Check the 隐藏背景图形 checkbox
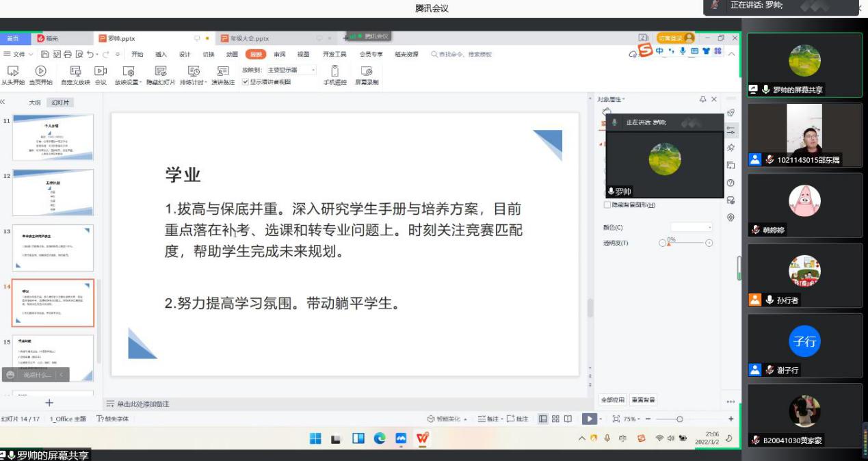This screenshot has width=868, height=461. point(607,205)
